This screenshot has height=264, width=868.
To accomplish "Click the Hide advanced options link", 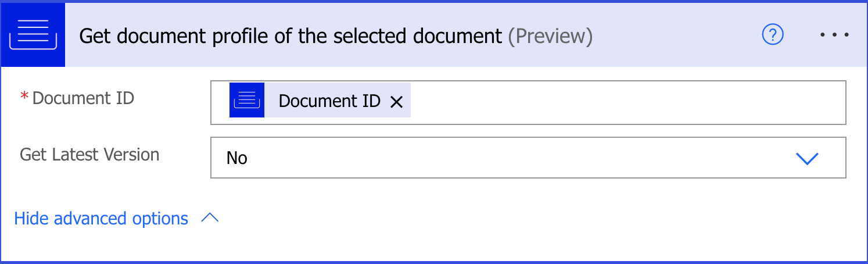I will pyautogui.click(x=101, y=219).
